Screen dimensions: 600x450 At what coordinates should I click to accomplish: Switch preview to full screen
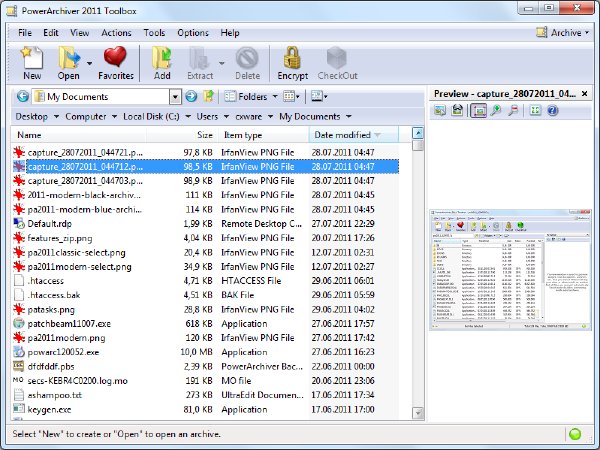[535, 111]
